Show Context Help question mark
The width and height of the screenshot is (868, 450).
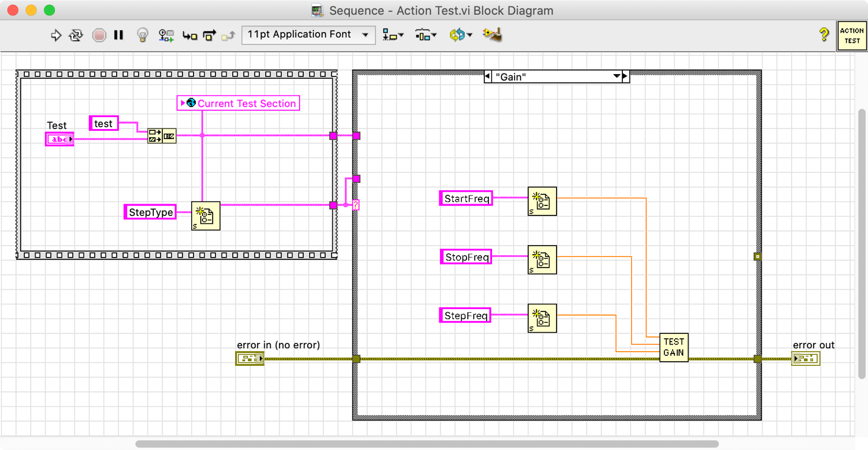[x=824, y=35]
